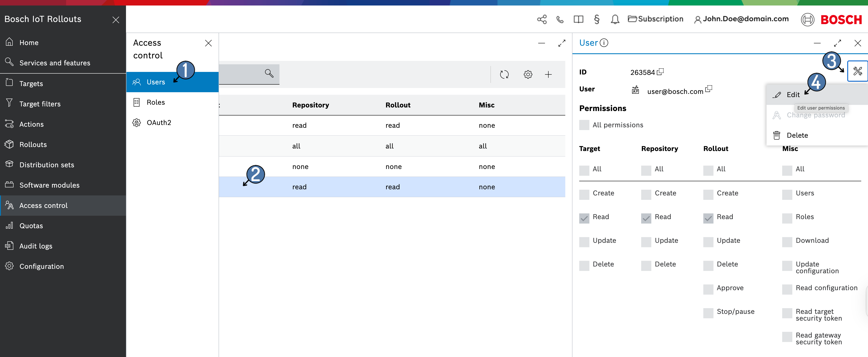Minimize the users list panel
Viewport: 868px width, 357px height.
click(x=541, y=43)
